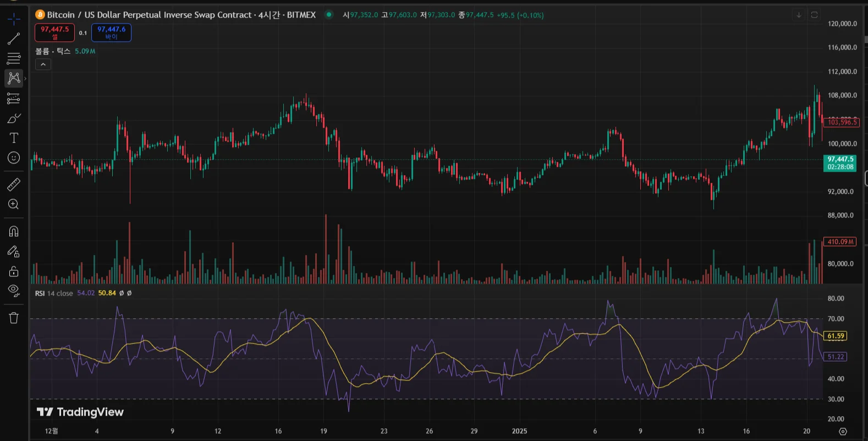Click the +95.5 (+0.10%) price change value
The height and width of the screenshot is (441, 868).
520,15
